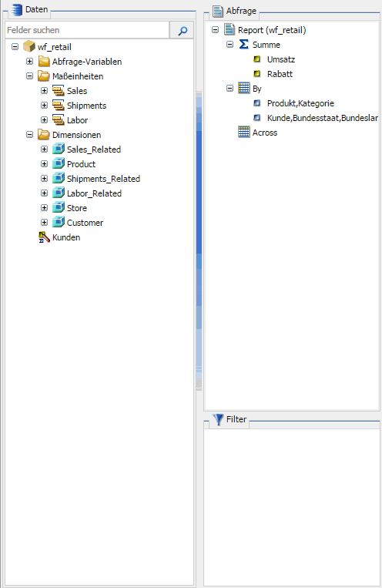Click the Across grid icon

[x=244, y=132]
